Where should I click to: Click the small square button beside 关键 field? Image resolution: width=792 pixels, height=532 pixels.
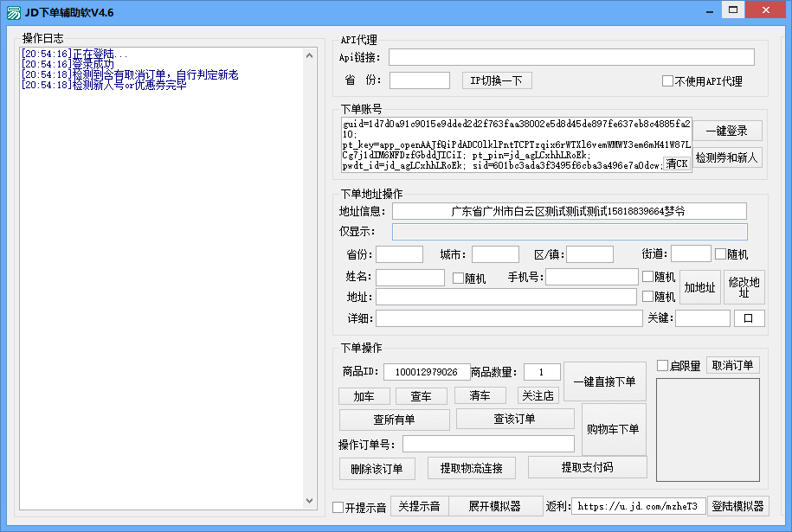pos(749,318)
